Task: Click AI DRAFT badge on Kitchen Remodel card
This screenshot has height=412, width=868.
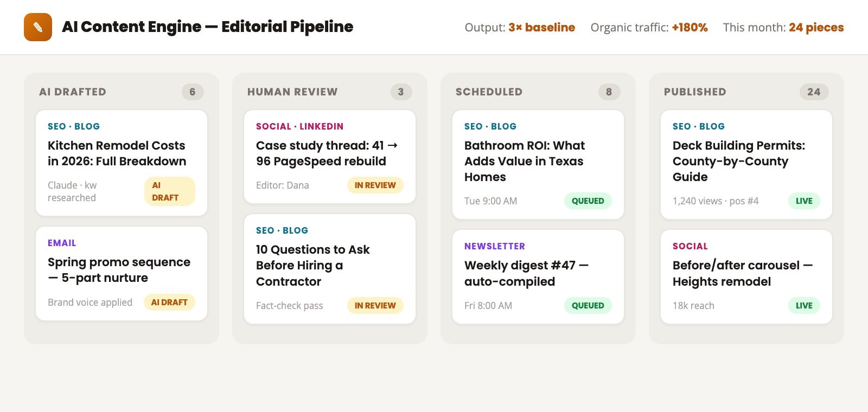Action: (x=170, y=191)
